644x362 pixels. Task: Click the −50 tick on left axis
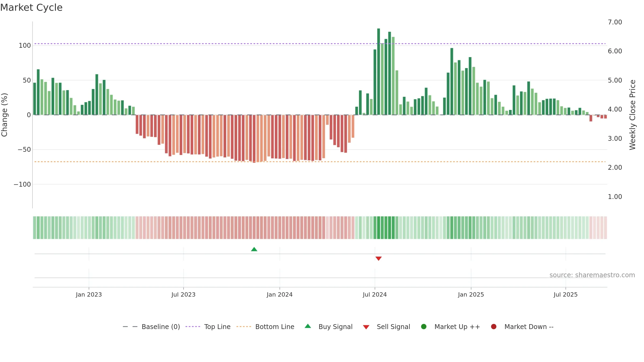24,150
